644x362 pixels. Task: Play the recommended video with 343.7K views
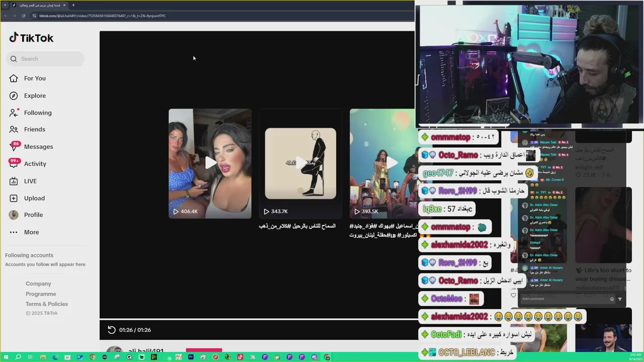[x=300, y=163]
